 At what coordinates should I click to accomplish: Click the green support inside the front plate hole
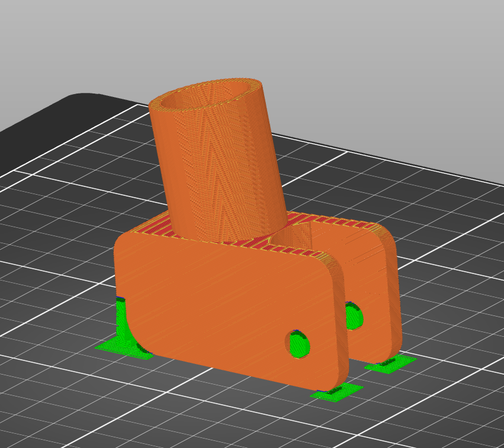[300, 345]
